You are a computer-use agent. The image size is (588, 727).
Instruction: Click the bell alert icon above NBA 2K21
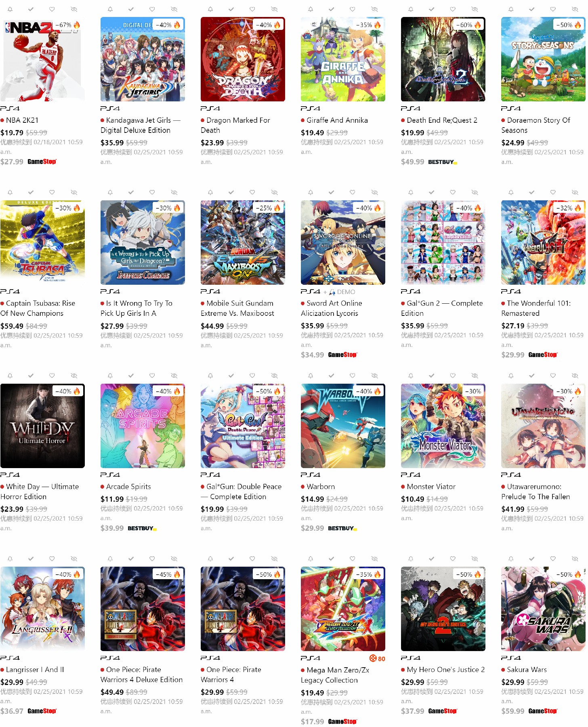10,9
